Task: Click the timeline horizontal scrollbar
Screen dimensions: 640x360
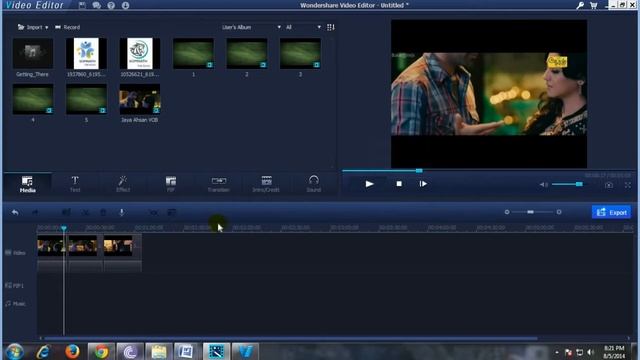Action: pos(291,338)
